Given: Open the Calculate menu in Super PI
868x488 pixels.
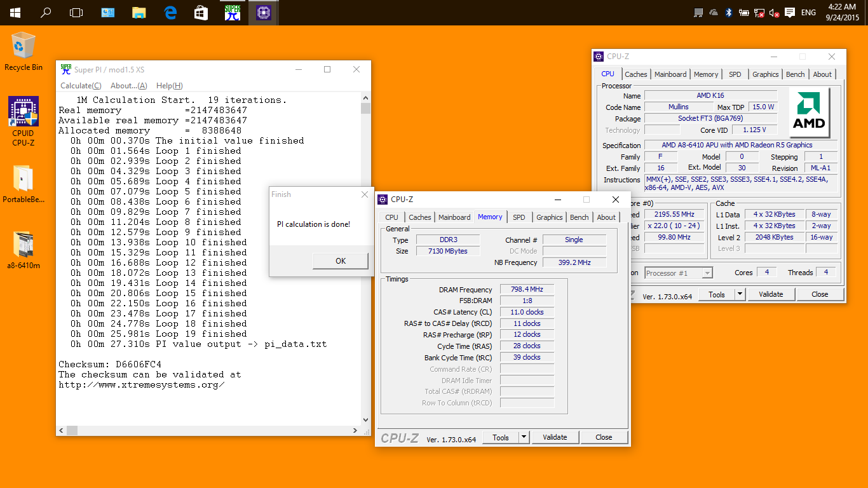Looking at the screenshot, I should 81,86.
